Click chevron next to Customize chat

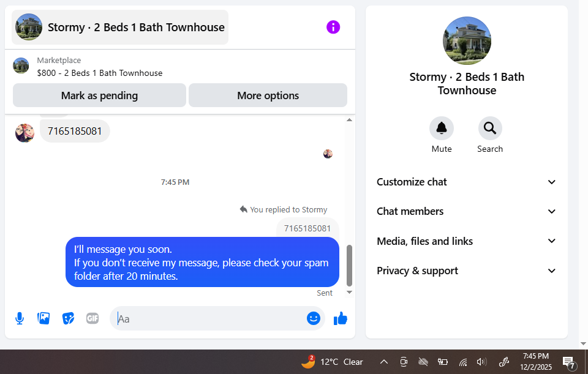click(x=552, y=182)
